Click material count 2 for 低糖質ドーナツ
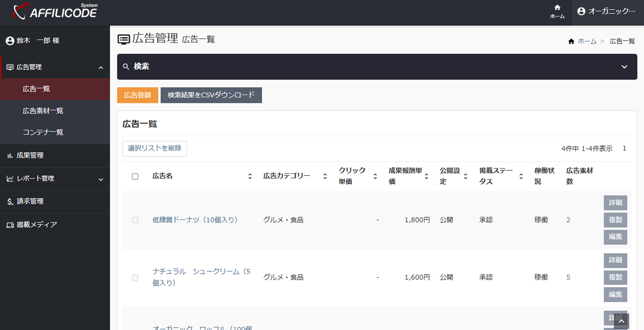The height and width of the screenshot is (330, 644). (568, 220)
